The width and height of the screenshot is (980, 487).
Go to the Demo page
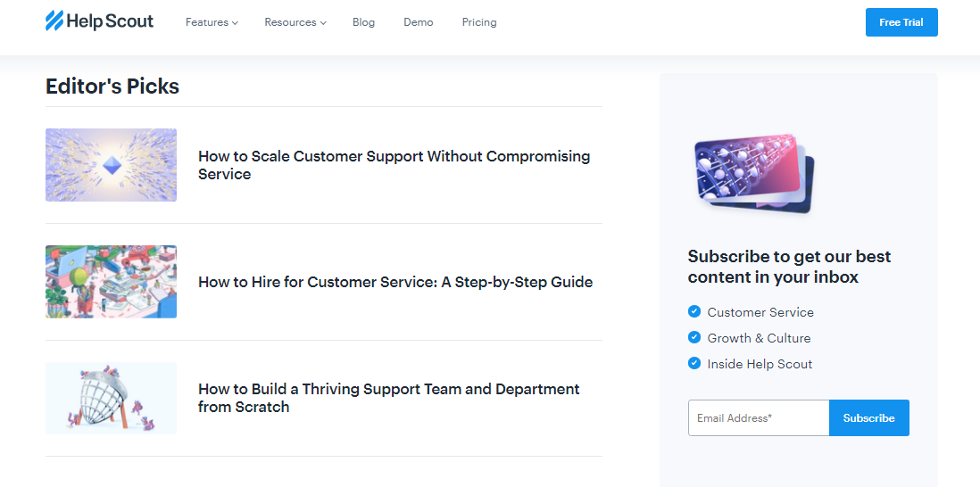tap(418, 22)
